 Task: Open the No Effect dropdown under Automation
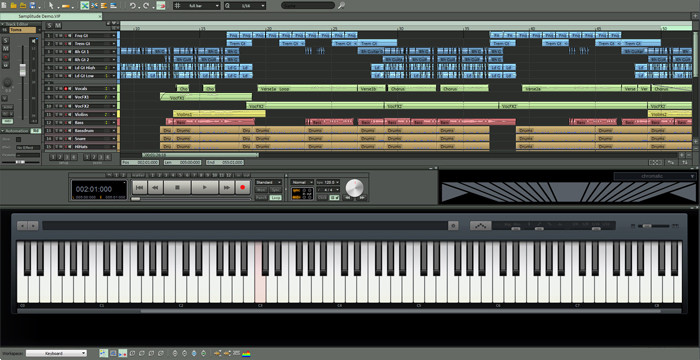pyautogui.click(x=28, y=147)
